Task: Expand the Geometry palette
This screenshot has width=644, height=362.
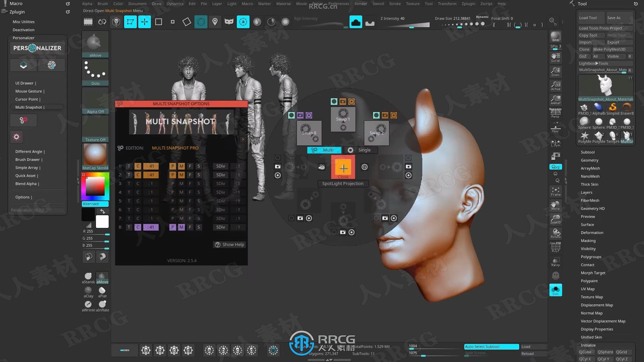Action: point(589,160)
